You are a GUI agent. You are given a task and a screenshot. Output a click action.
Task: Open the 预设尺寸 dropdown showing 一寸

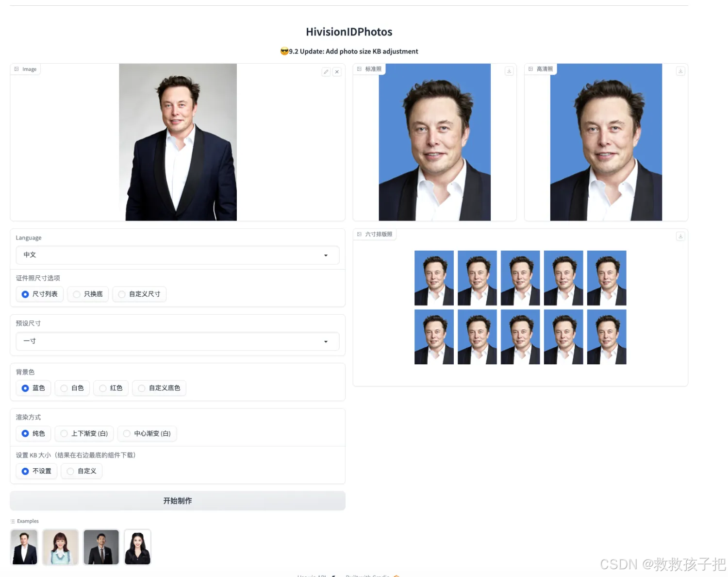click(178, 341)
